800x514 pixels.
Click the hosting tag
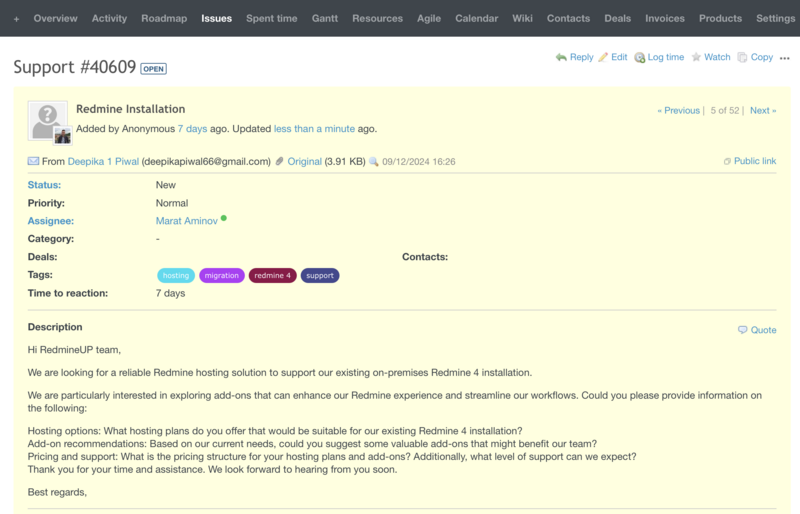click(x=176, y=276)
